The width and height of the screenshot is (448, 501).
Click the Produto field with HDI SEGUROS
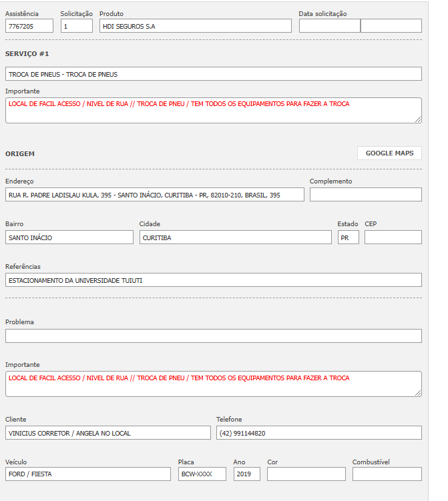tap(195, 26)
